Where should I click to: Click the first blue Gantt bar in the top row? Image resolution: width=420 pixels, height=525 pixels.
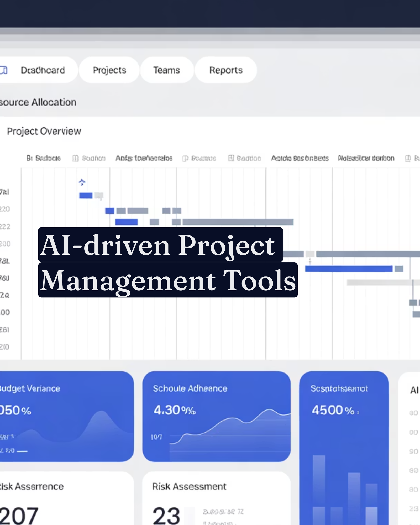86,196
